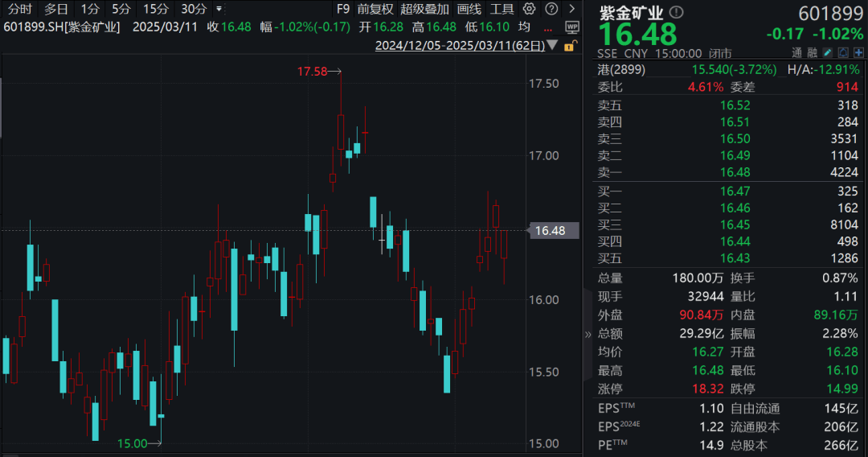The image size is (868, 457).
Task: Click 卖五 price 16.52
Action: click(735, 105)
